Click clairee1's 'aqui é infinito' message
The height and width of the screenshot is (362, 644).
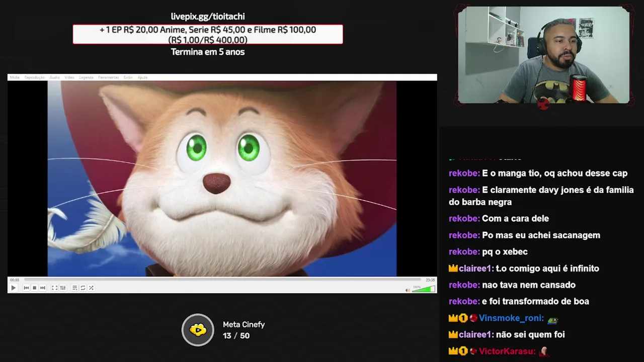(524, 268)
